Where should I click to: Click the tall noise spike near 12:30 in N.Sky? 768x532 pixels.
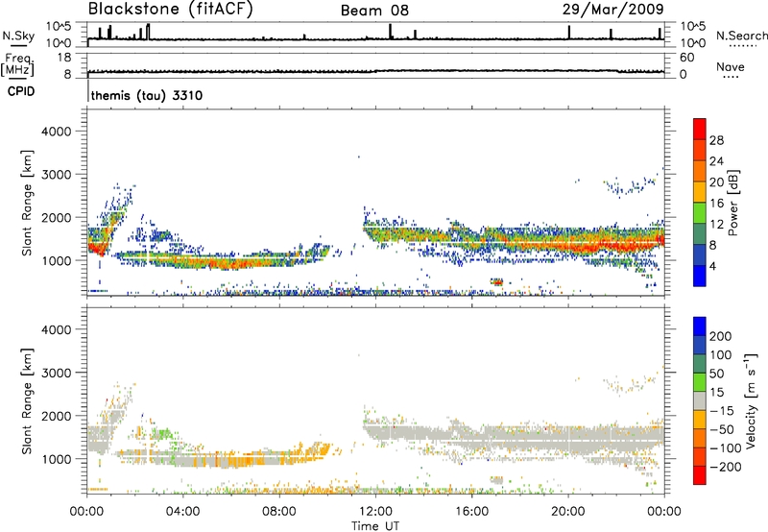coord(391,31)
